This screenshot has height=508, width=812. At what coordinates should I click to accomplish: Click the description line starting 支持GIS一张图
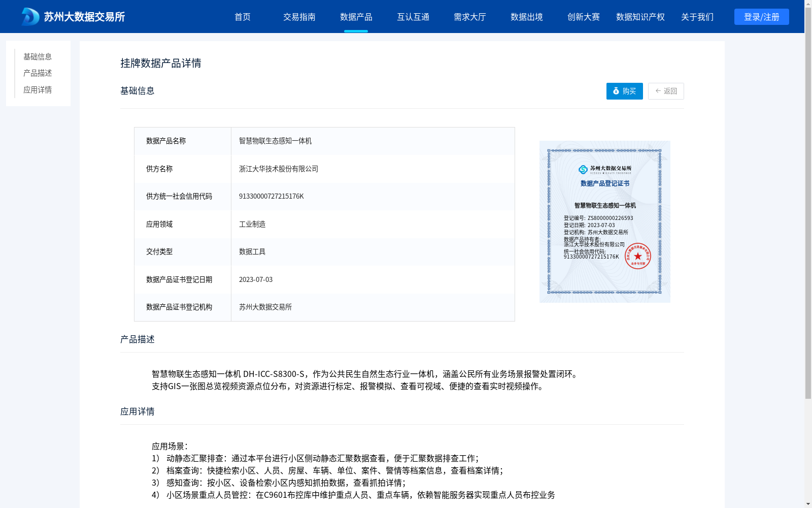point(349,386)
